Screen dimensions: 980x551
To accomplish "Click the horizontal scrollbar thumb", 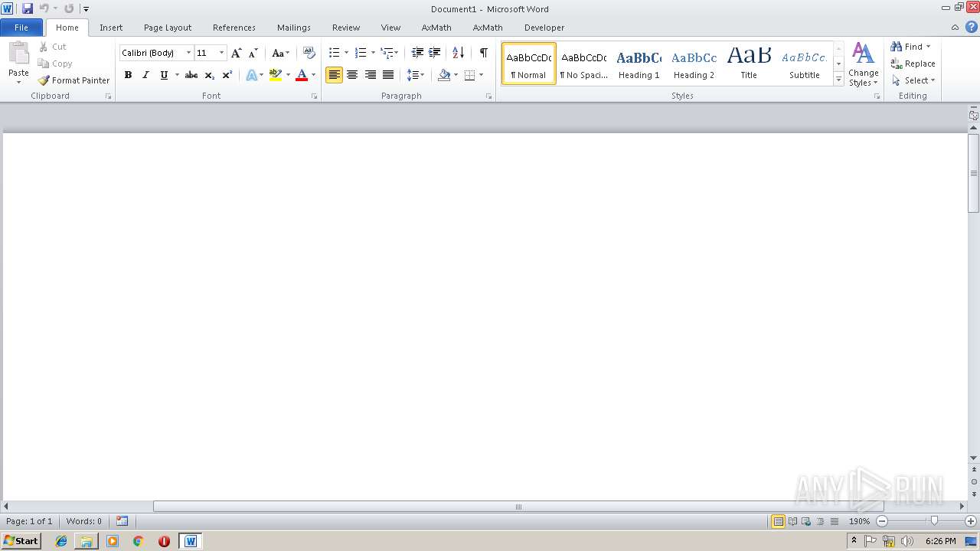I will 518,507.
